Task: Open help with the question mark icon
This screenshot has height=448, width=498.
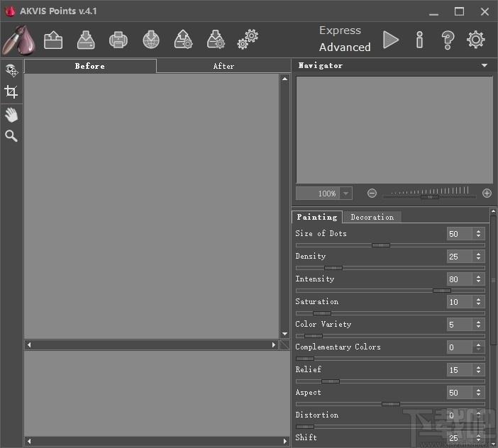Action: tap(448, 40)
